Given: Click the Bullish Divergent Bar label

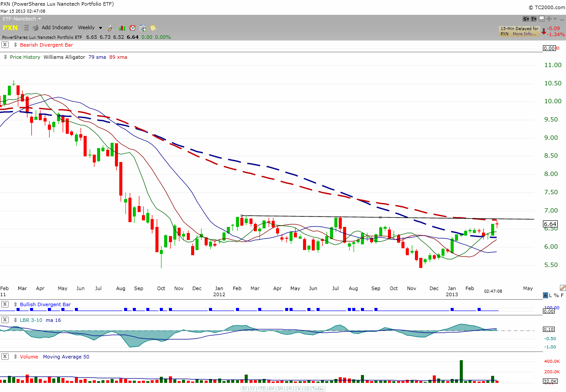Looking at the screenshot, I should point(45,304).
